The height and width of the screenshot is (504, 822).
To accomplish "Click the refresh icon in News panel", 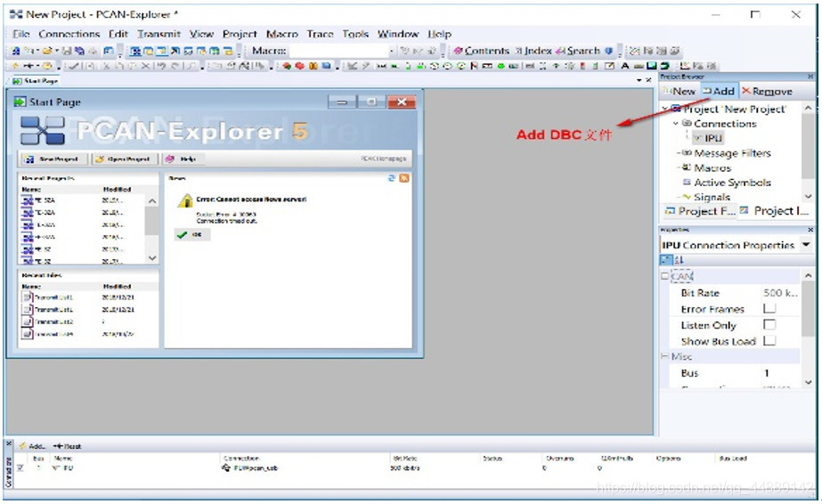I will pos(391,178).
